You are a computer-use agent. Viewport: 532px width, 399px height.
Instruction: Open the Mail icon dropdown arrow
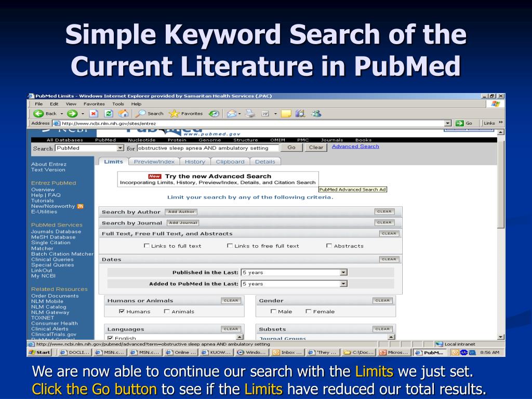[240, 114]
